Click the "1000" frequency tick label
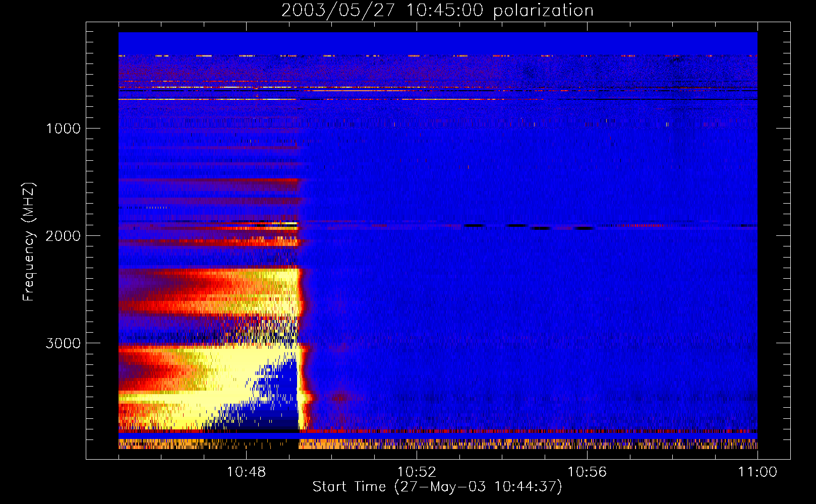816x504 pixels. [63, 129]
